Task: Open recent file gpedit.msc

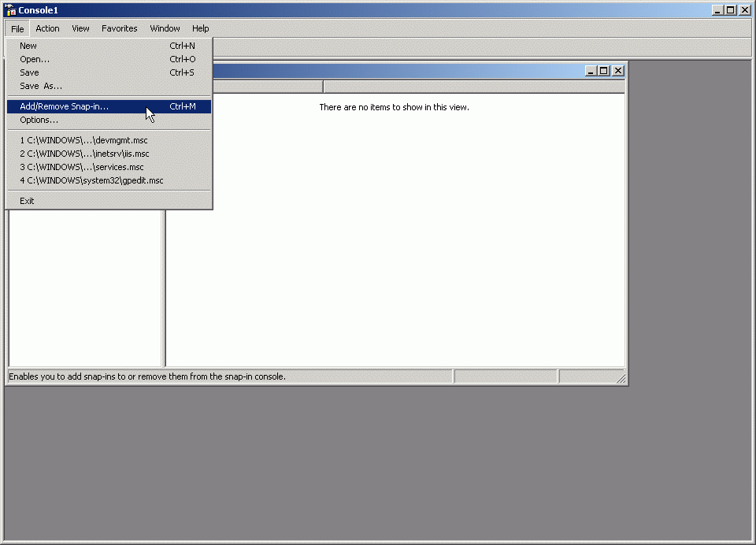Action: point(91,180)
